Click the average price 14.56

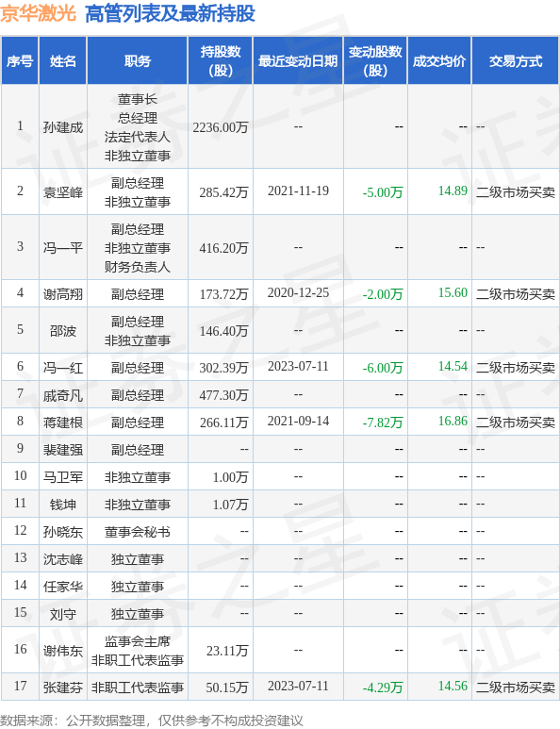coord(453,687)
